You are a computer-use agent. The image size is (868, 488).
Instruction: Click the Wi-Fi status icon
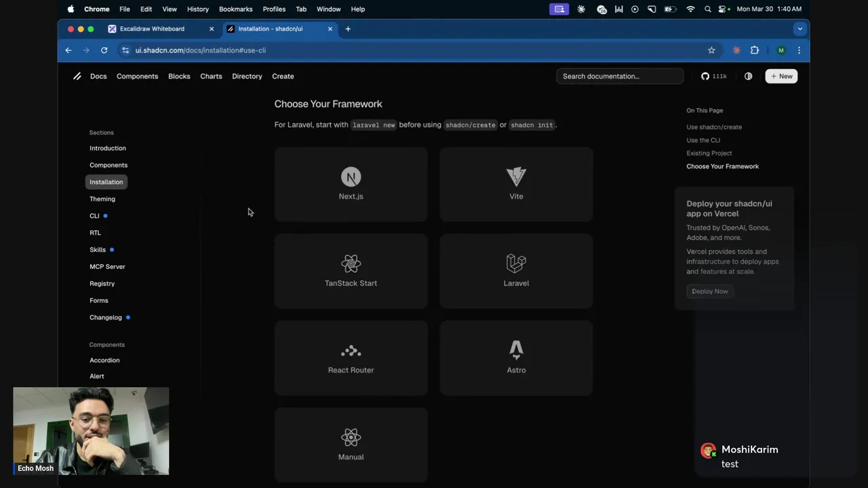pos(690,9)
